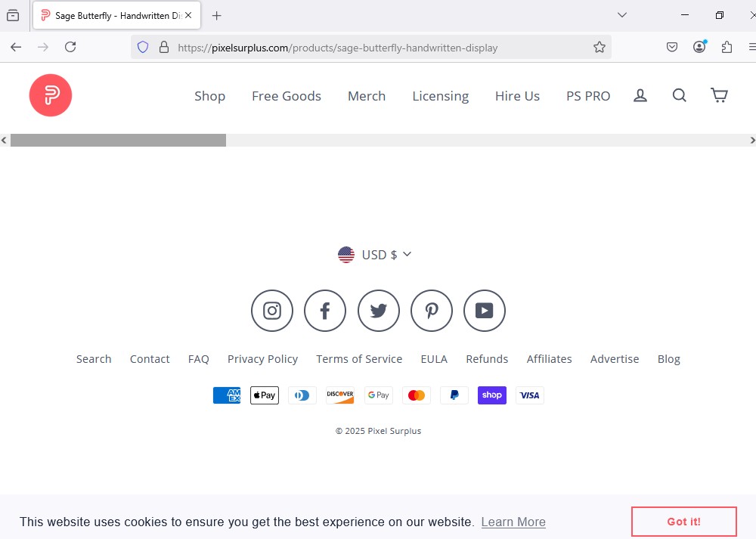756x539 pixels.
Task: Open the Instagram social icon
Action: (272, 311)
